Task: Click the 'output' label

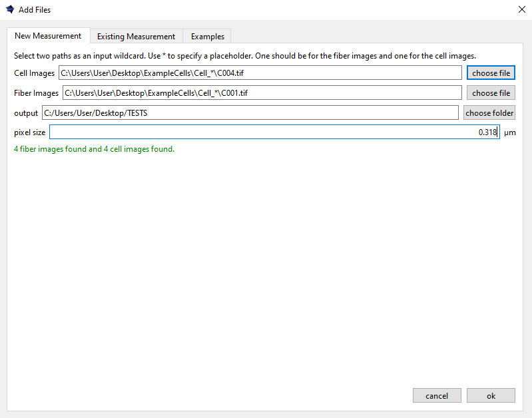Action: (26, 113)
